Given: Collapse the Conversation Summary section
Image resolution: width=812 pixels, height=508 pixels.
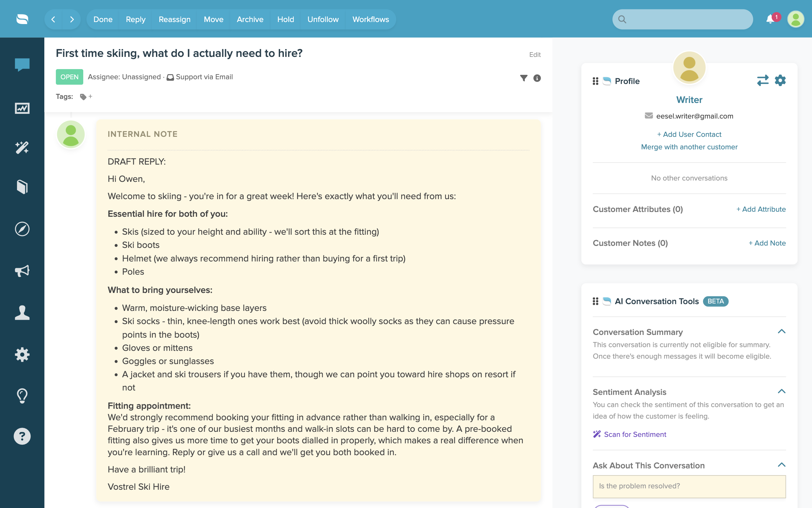Looking at the screenshot, I should pos(782,332).
